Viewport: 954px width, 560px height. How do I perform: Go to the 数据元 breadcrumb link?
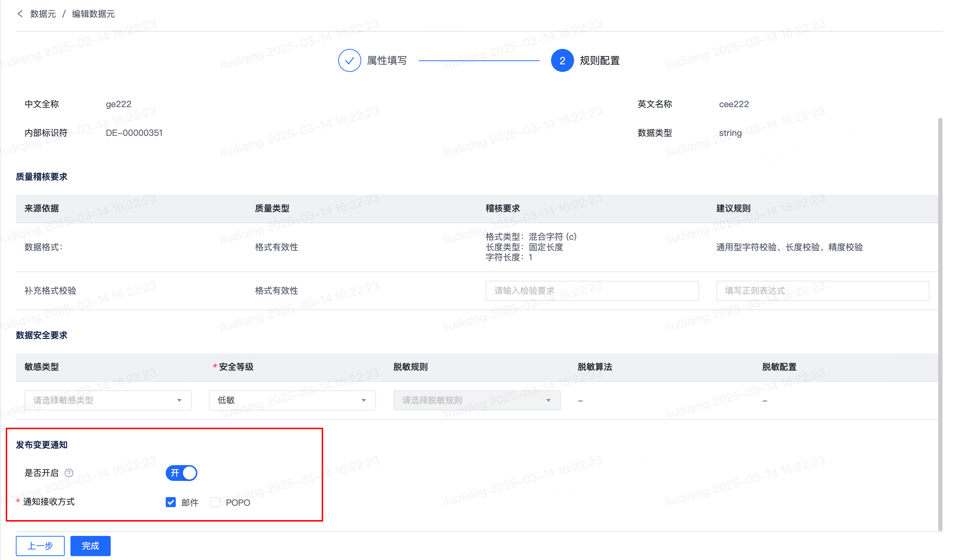pyautogui.click(x=43, y=14)
